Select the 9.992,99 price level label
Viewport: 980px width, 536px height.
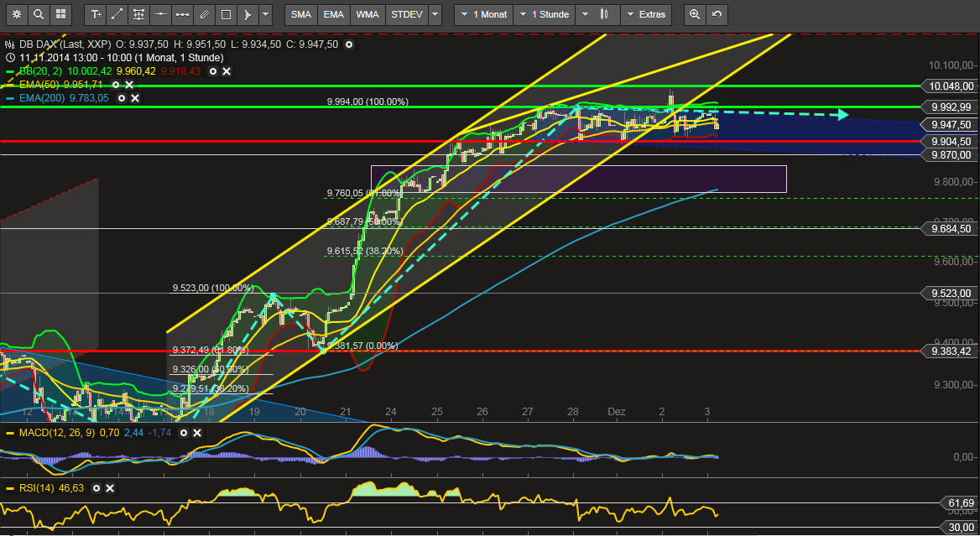950,107
